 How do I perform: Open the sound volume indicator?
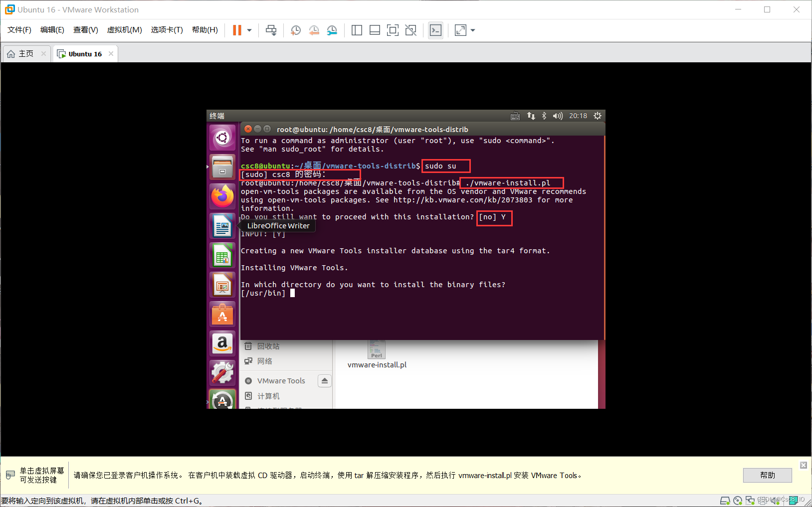pyautogui.click(x=558, y=116)
